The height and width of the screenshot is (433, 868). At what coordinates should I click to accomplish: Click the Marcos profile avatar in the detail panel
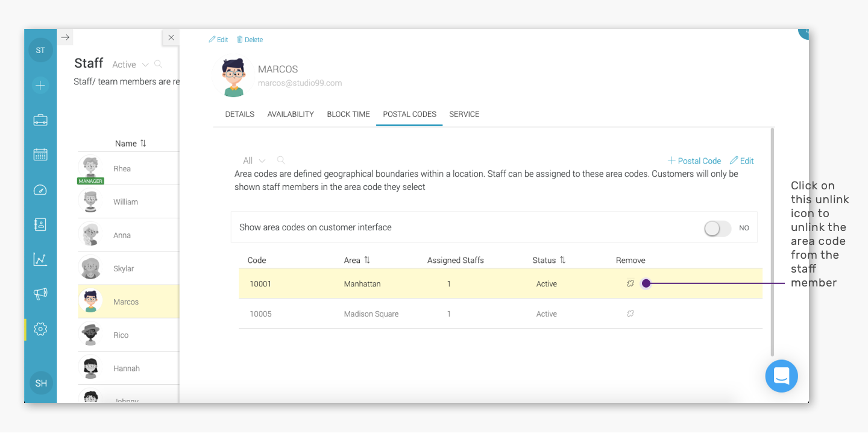[x=233, y=77]
